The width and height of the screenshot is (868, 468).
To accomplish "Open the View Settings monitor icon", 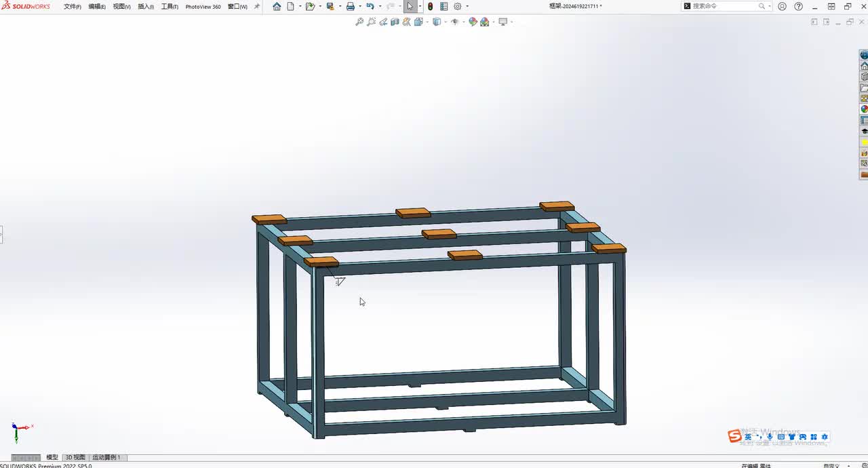I will click(503, 22).
